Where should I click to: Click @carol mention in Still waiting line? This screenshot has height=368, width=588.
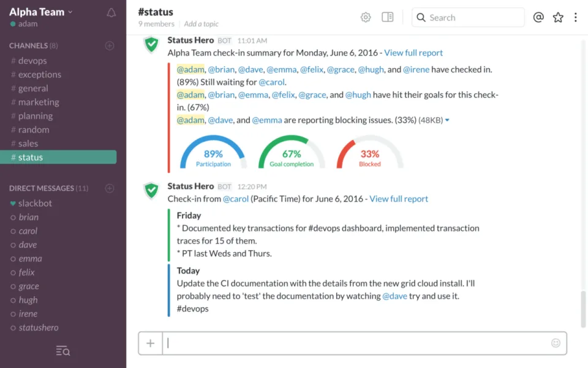272,82
